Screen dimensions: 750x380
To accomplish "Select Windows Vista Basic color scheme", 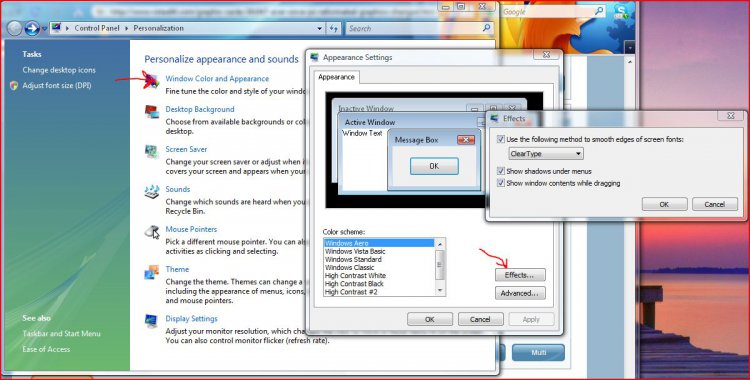I will coord(379,251).
